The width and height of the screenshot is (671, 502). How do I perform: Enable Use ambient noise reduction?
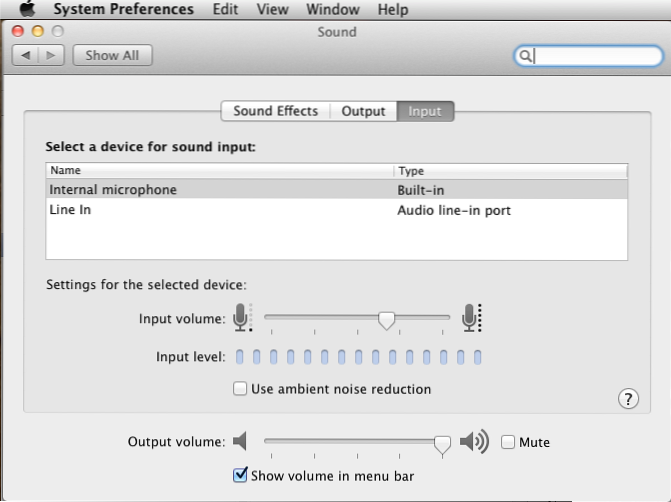tap(240, 389)
